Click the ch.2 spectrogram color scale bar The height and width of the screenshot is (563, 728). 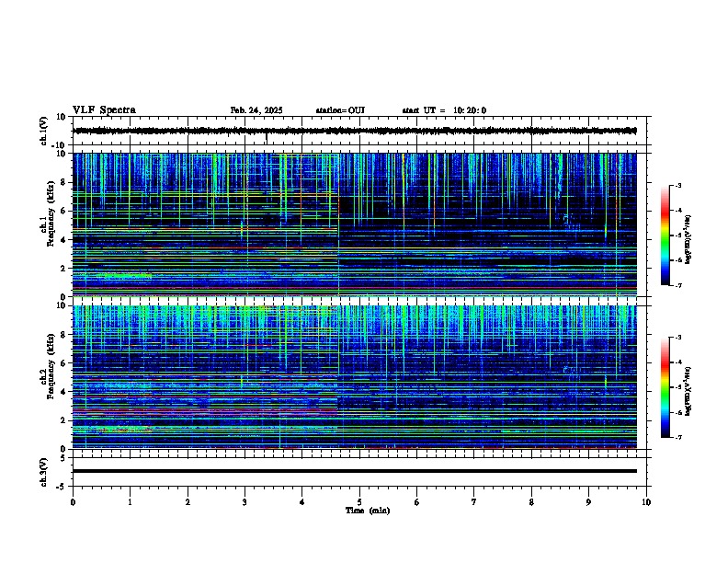click(x=665, y=387)
